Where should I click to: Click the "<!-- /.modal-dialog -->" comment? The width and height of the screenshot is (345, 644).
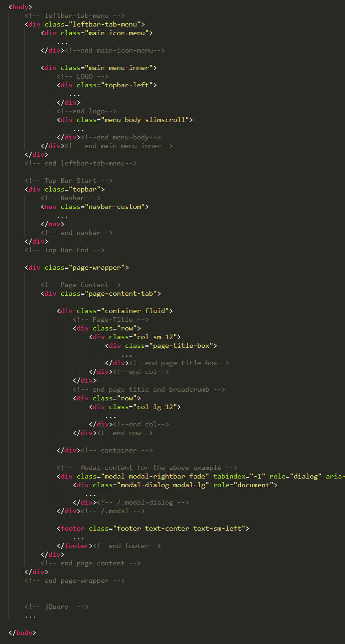(143, 502)
